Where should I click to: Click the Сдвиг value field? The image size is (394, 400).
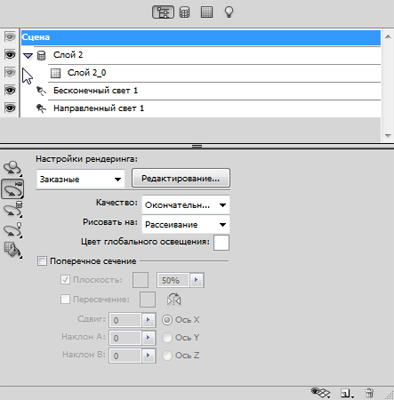[125, 320]
